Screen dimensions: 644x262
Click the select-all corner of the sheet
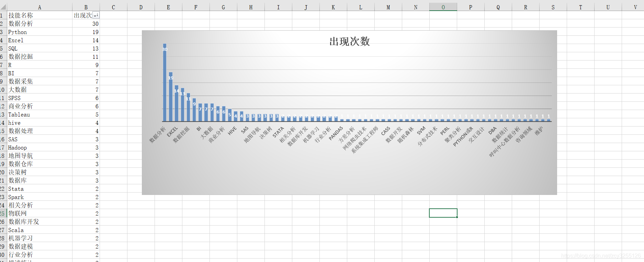click(3, 7)
